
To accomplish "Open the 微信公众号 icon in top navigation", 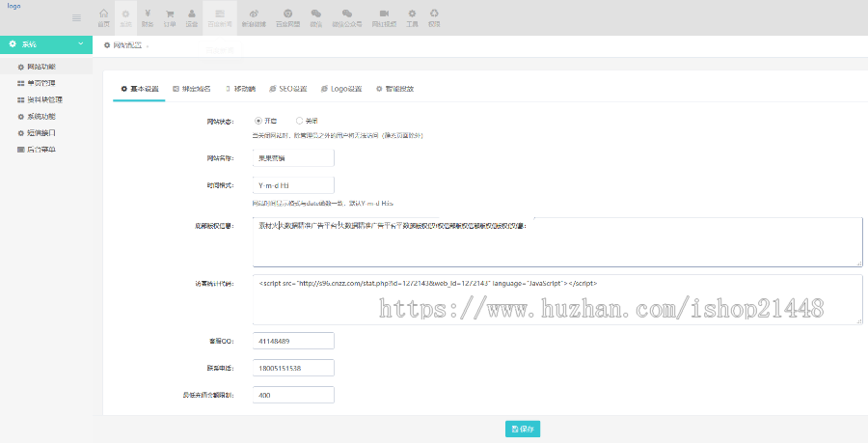I will point(347,17).
